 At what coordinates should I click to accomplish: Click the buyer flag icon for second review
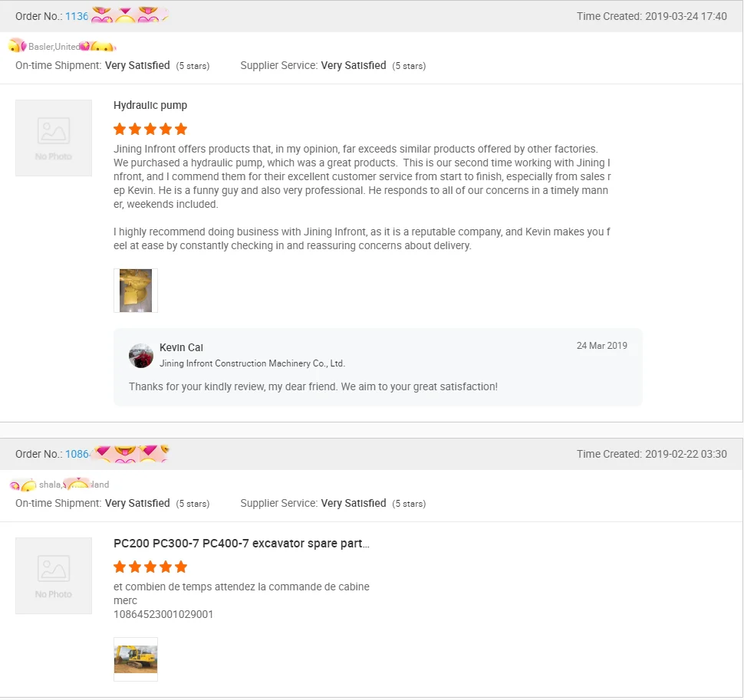point(22,485)
